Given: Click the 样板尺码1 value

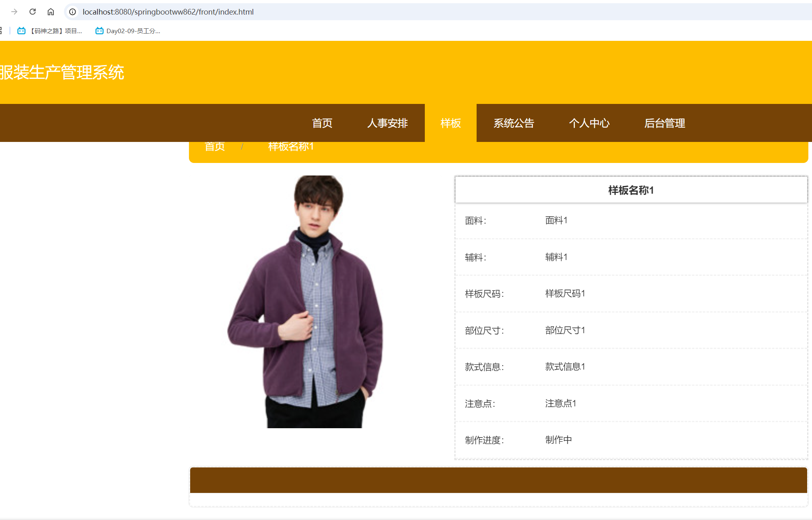Looking at the screenshot, I should tap(565, 294).
